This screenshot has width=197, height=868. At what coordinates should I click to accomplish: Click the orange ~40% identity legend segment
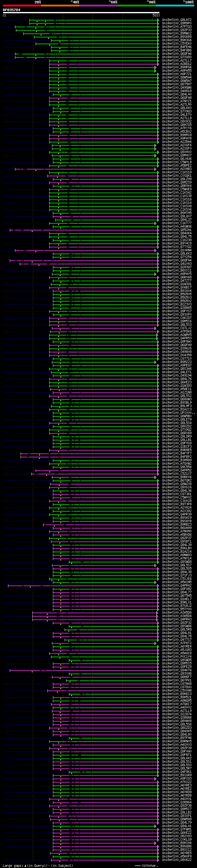click(60, 6)
